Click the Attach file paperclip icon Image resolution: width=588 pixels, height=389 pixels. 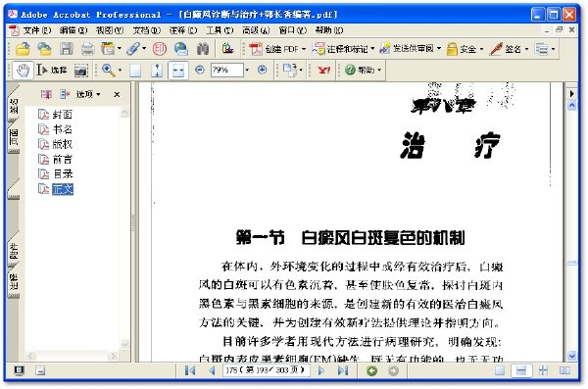[133, 49]
